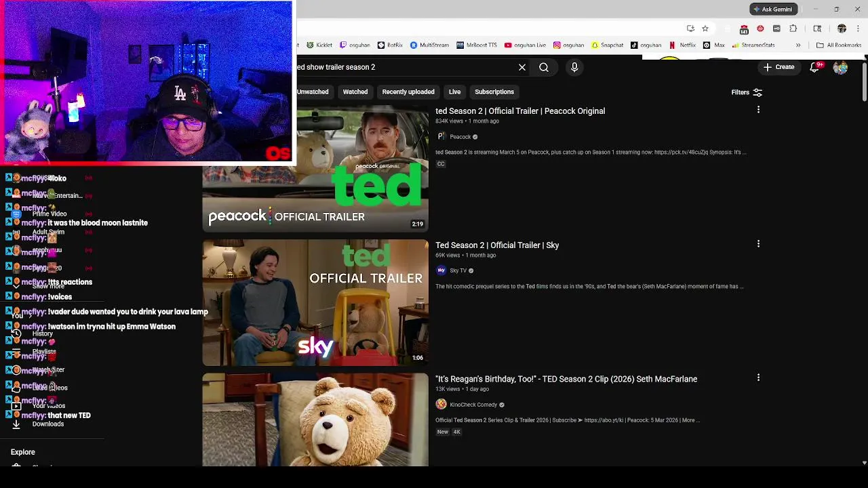Click the calendar extension icon with badge
The image size is (868, 488).
(744, 28)
